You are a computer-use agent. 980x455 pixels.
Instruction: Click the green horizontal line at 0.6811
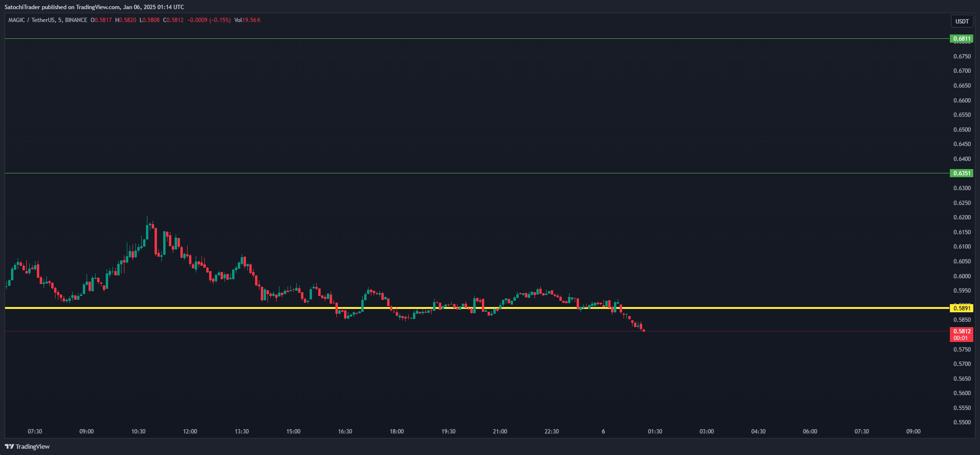477,38
